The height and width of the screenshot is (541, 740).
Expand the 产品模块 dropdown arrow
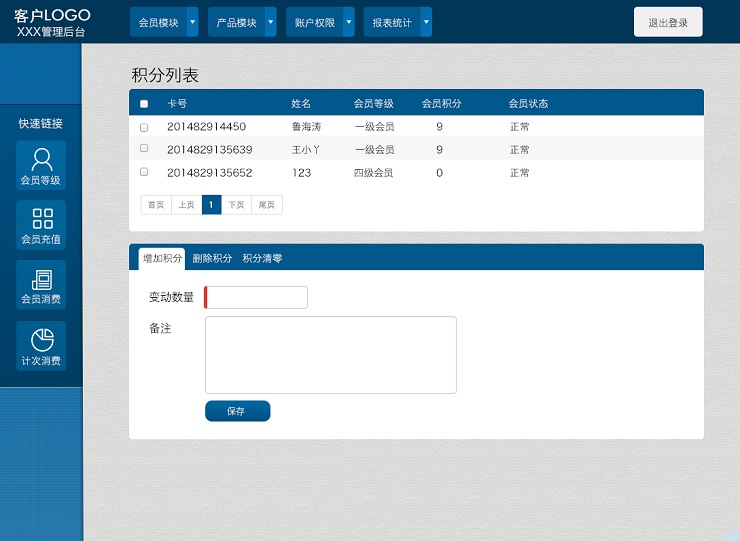[x=270, y=22]
